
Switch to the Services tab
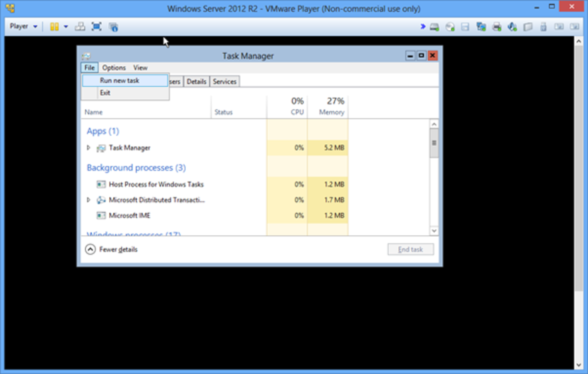[x=224, y=81]
